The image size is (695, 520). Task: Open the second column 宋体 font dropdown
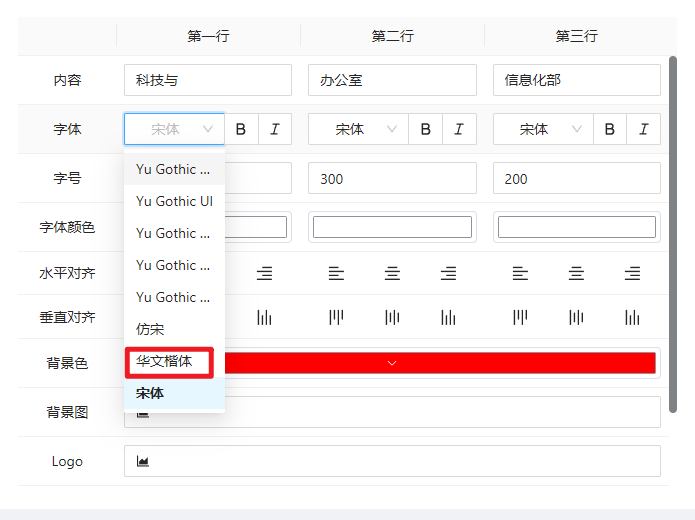[358, 129]
